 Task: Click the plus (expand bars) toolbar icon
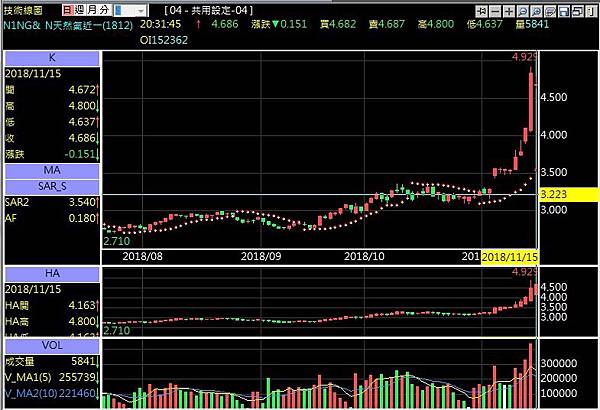[x=509, y=11]
